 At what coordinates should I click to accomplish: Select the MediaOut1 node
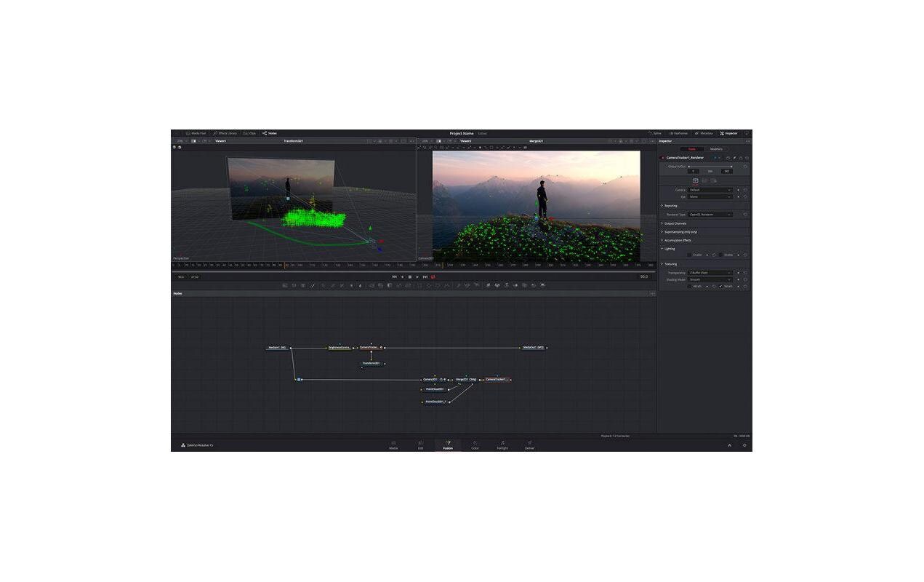tap(533, 348)
